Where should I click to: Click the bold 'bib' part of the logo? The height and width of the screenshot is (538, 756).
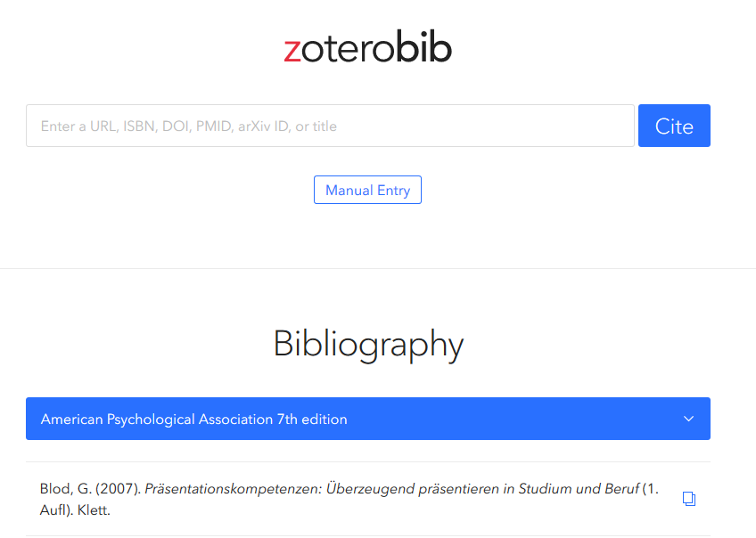pos(423,48)
